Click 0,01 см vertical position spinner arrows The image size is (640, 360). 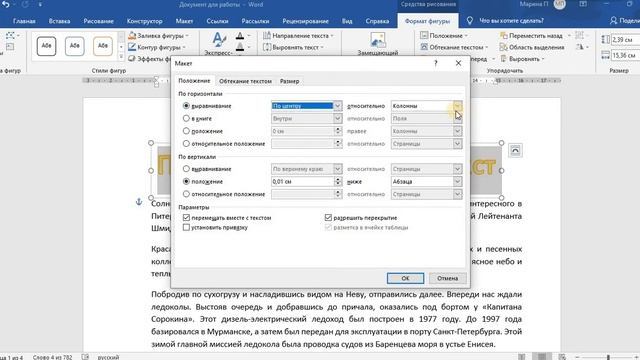coord(338,181)
